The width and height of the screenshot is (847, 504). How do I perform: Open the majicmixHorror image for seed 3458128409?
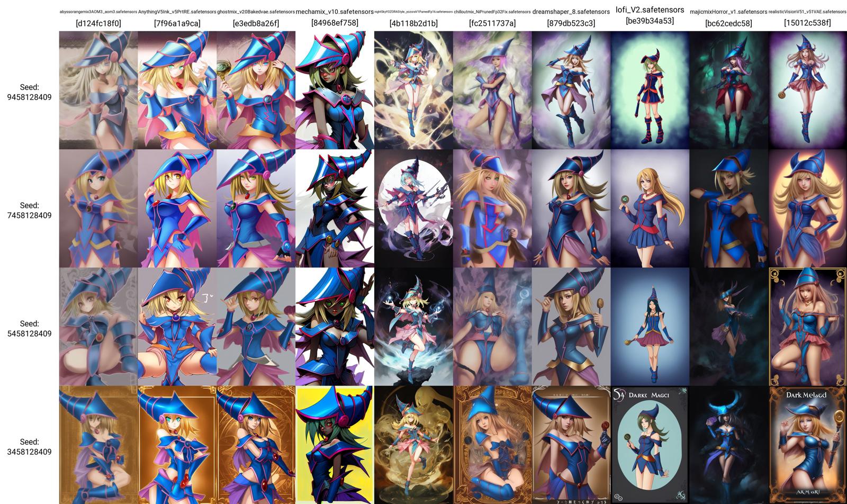click(728, 445)
